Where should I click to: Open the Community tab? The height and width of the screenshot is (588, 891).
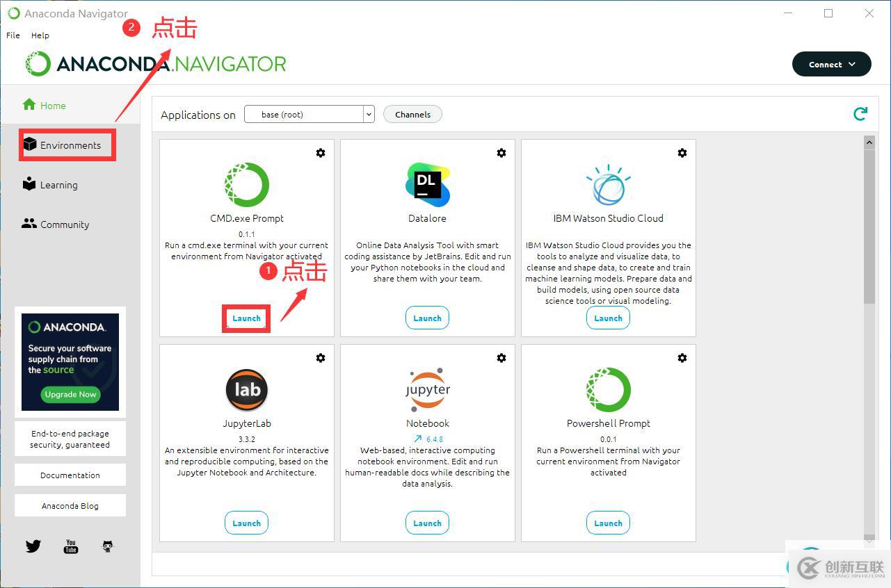pyautogui.click(x=56, y=224)
